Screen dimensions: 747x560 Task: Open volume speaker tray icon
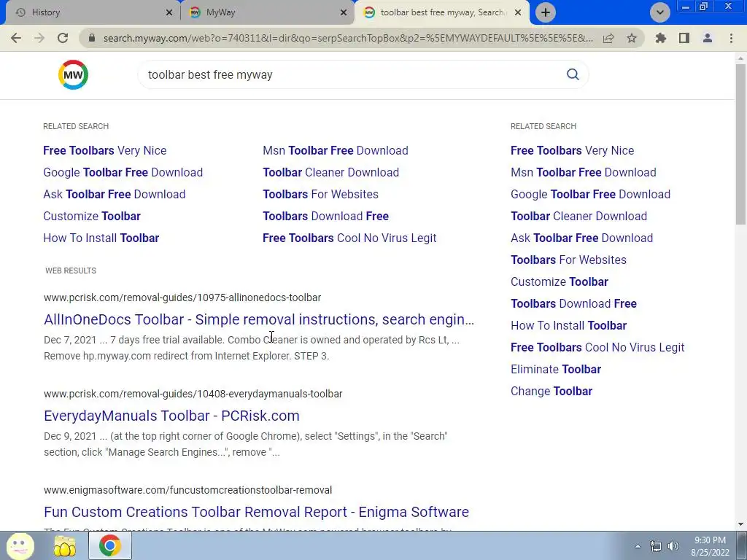pos(673,546)
